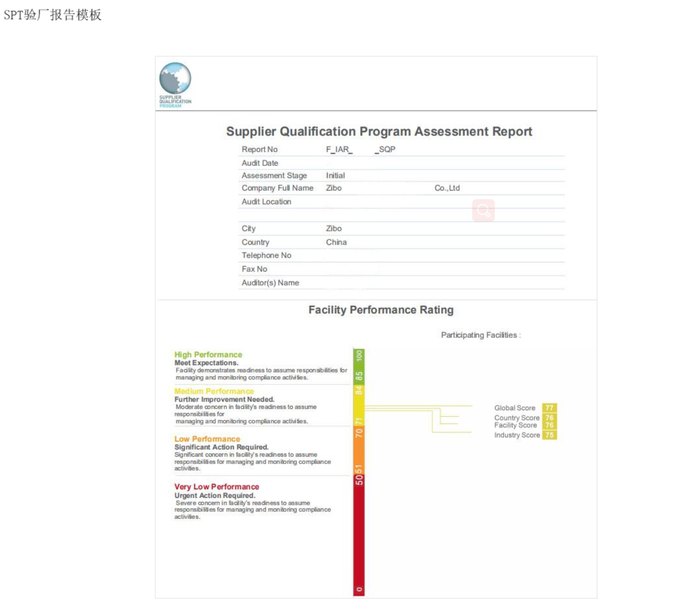Click the Auditor(s) Name label
The image size is (694, 616).
271,283
